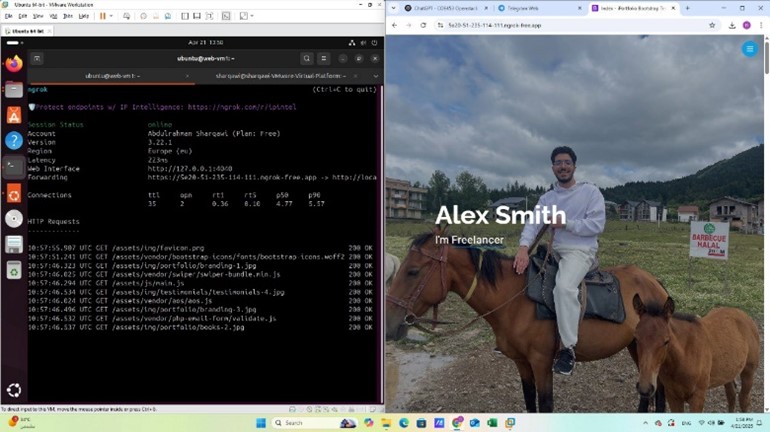Open the terminal hamburger menu
The width and height of the screenshot is (770, 432).
tap(327, 59)
